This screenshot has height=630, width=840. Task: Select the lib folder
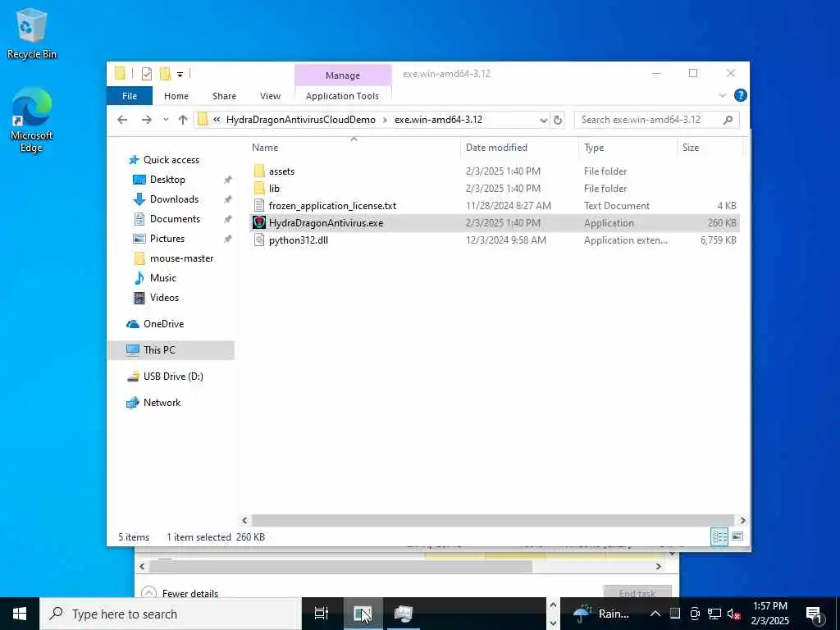[x=274, y=189]
